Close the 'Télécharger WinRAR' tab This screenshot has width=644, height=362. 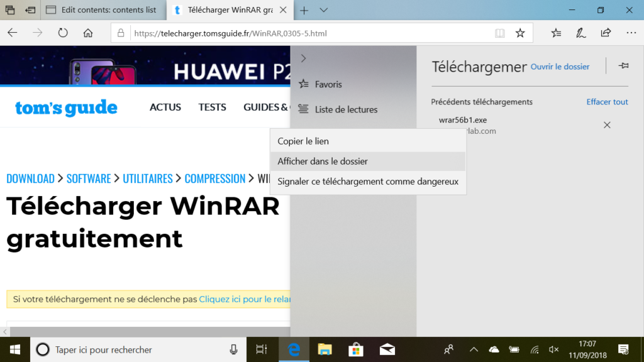point(283,10)
